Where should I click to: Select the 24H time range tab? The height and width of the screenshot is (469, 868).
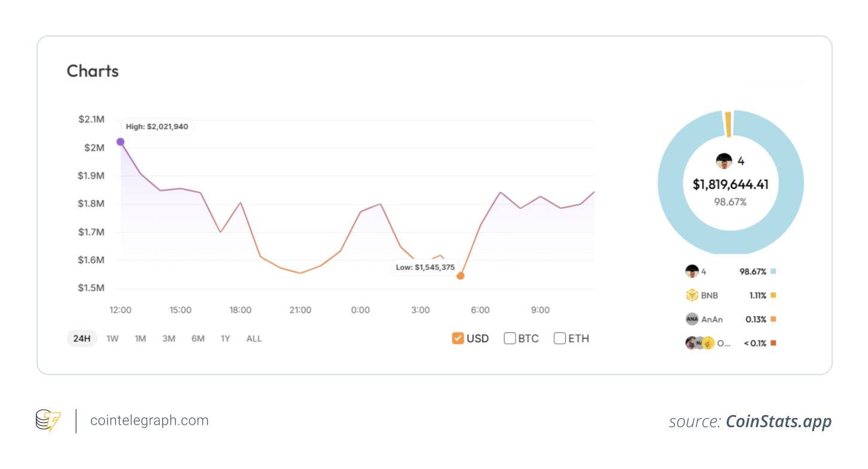pyautogui.click(x=82, y=339)
